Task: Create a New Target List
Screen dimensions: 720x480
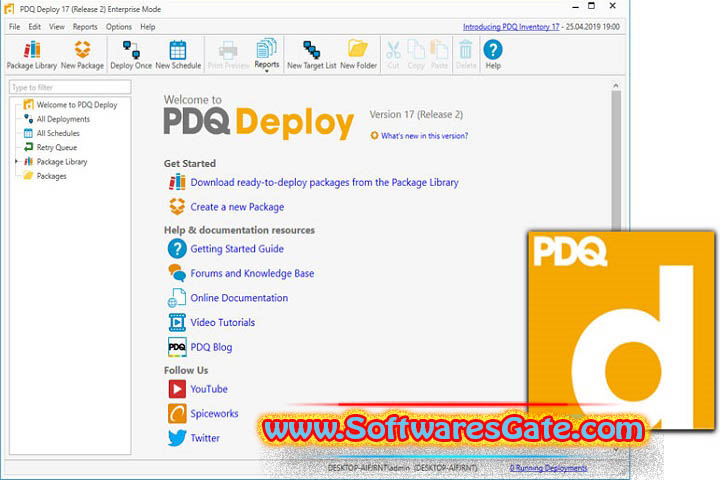Action: (x=312, y=55)
